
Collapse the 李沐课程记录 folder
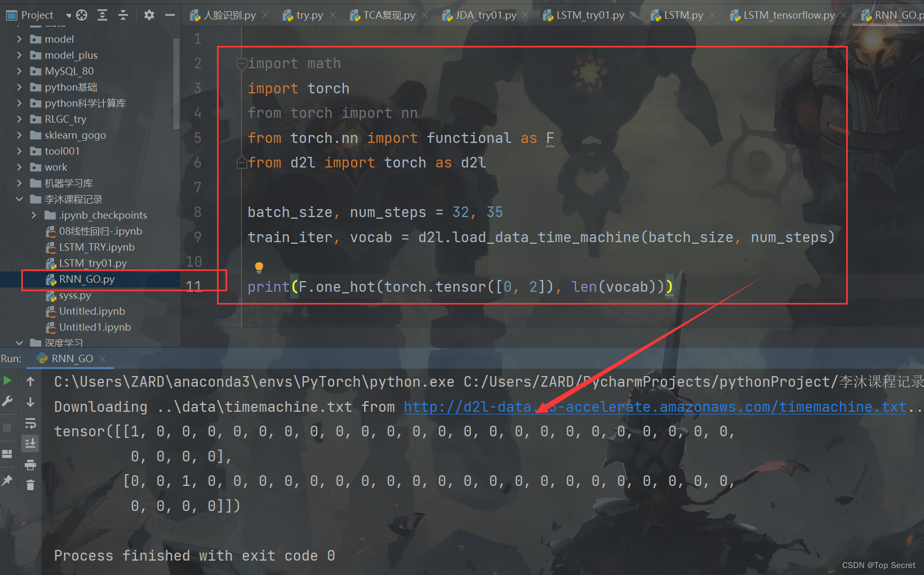click(x=19, y=198)
